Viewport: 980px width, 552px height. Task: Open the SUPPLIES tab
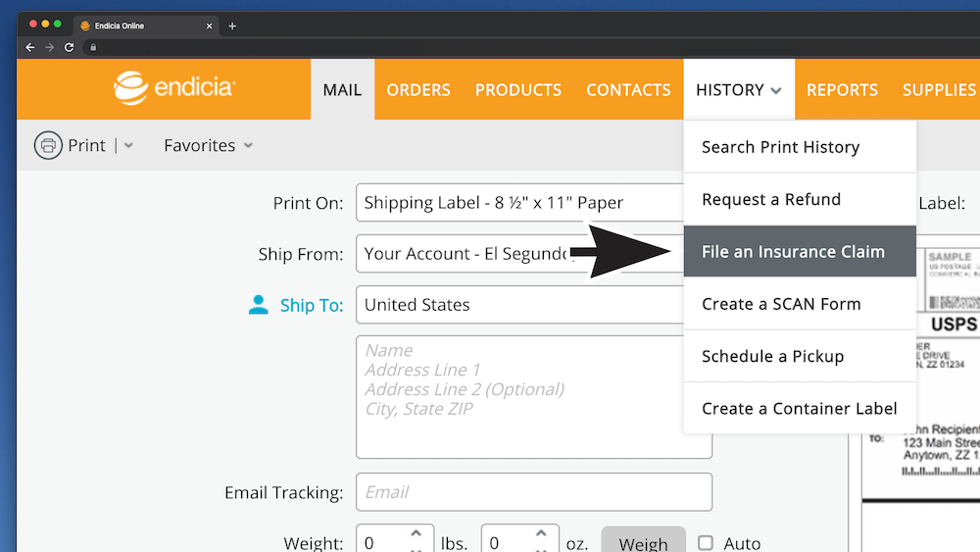click(x=939, y=90)
